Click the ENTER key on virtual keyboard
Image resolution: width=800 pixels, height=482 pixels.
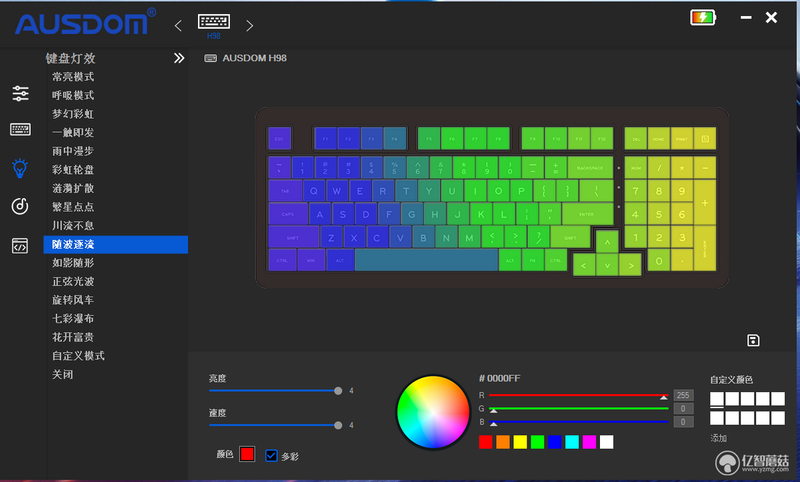pyautogui.click(x=587, y=214)
